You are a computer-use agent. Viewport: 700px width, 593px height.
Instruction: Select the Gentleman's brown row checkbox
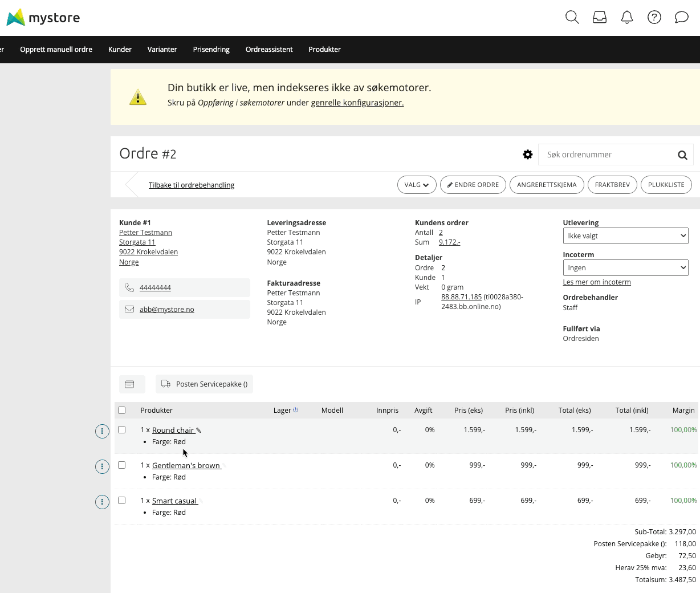pos(122,465)
